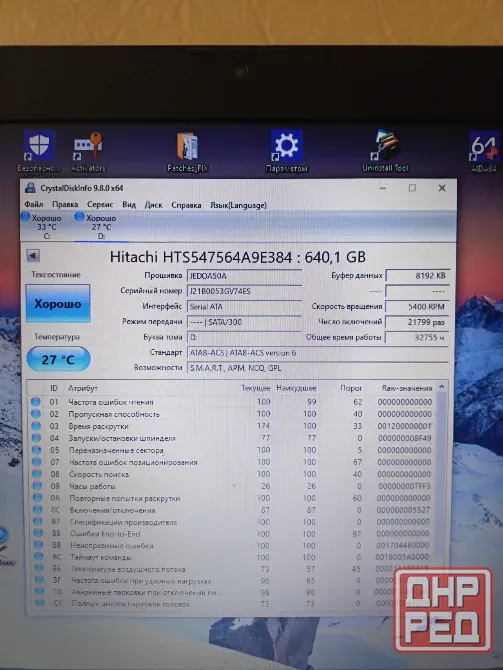Click the Буква тома field D:

tap(244, 338)
